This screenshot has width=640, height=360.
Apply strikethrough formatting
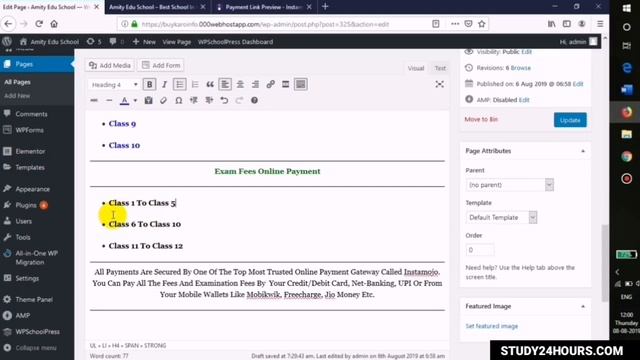pos(94,100)
